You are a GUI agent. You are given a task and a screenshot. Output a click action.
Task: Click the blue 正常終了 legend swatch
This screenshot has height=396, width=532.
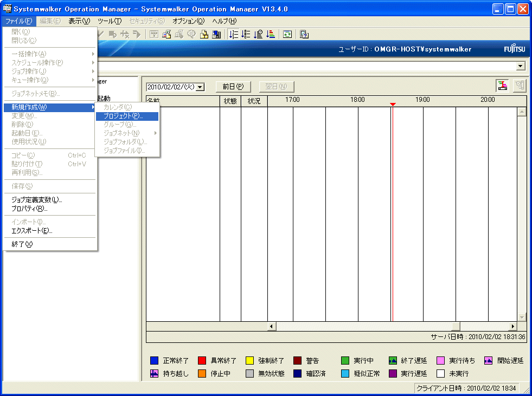pos(154,360)
